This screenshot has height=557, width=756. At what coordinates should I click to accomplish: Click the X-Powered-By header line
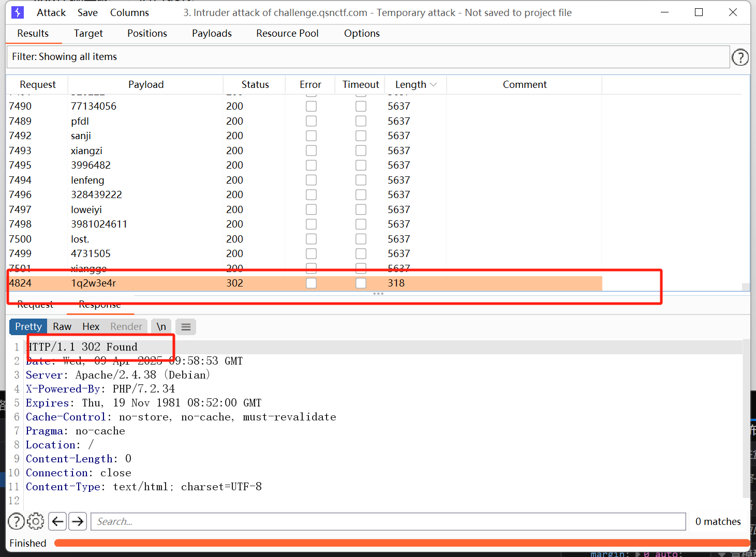(x=100, y=389)
